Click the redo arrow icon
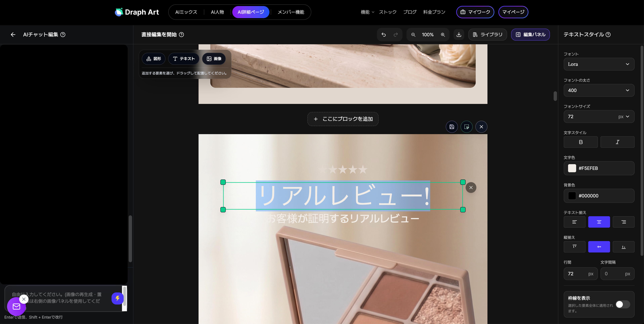This screenshot has height=324, width=644. [396, 35]
